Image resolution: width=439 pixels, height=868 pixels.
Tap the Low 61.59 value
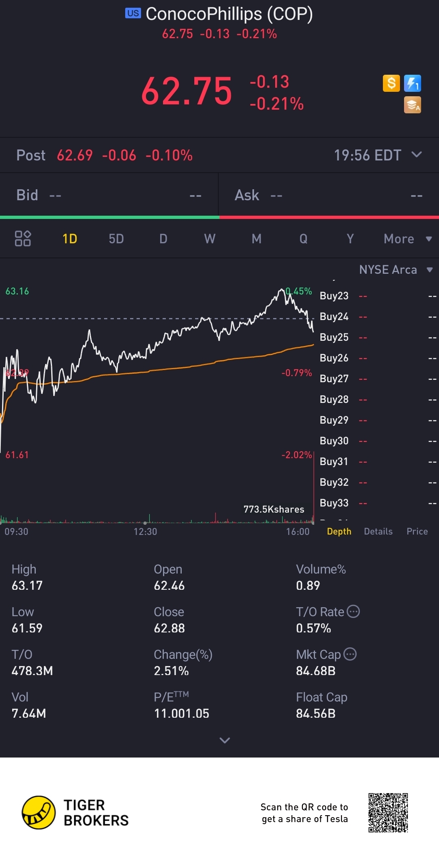27,628
